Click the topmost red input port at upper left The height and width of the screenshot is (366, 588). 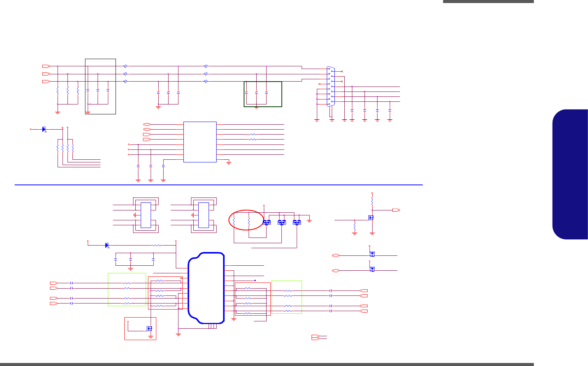coord(46,66)
